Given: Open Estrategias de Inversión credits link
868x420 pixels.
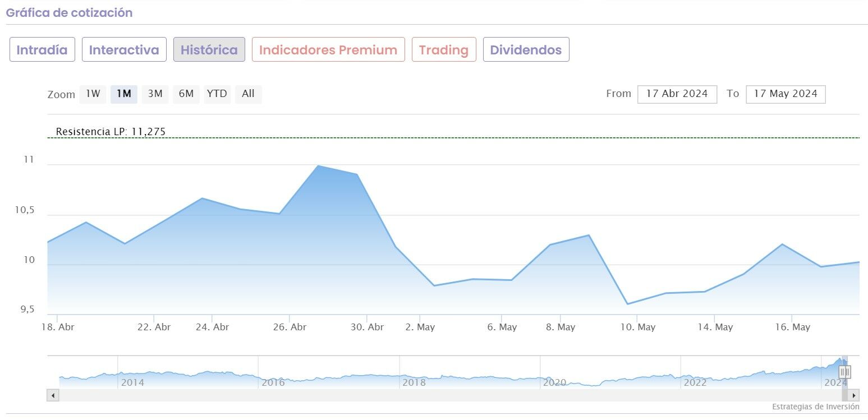Looking at the screenshot, I should pyautogui.click(x=815, y=407).
